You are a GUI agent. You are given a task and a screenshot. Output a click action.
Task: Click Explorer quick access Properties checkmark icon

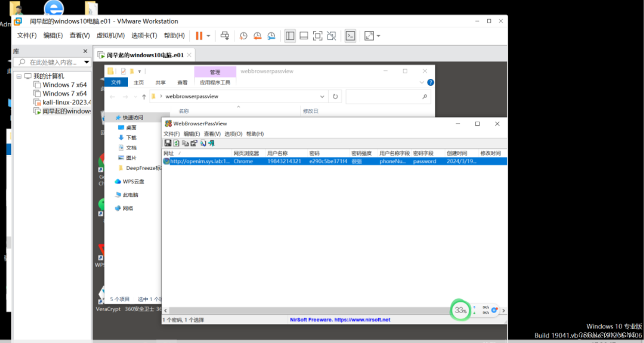(123, 71)
